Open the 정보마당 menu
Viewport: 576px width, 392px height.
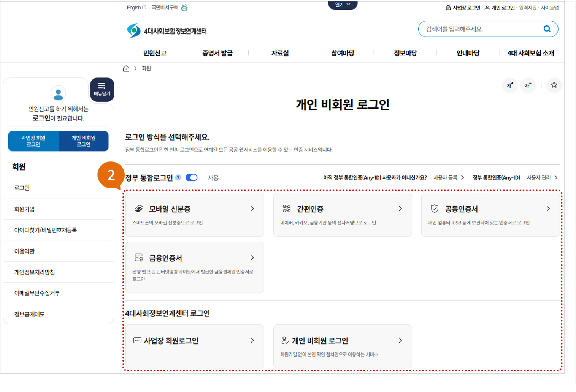(405, 53)
